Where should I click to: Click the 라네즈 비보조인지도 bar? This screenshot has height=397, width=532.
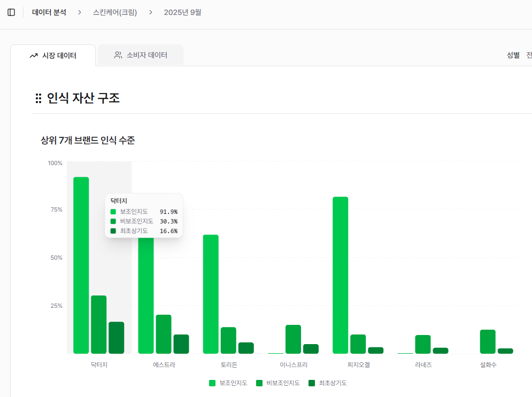point(423,345)
